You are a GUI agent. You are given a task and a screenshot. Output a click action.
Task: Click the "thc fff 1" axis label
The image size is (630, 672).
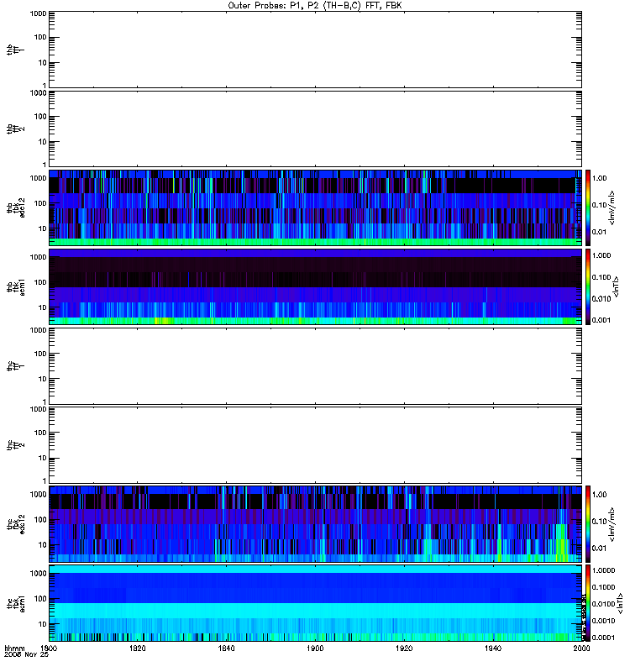coord(15,366)
